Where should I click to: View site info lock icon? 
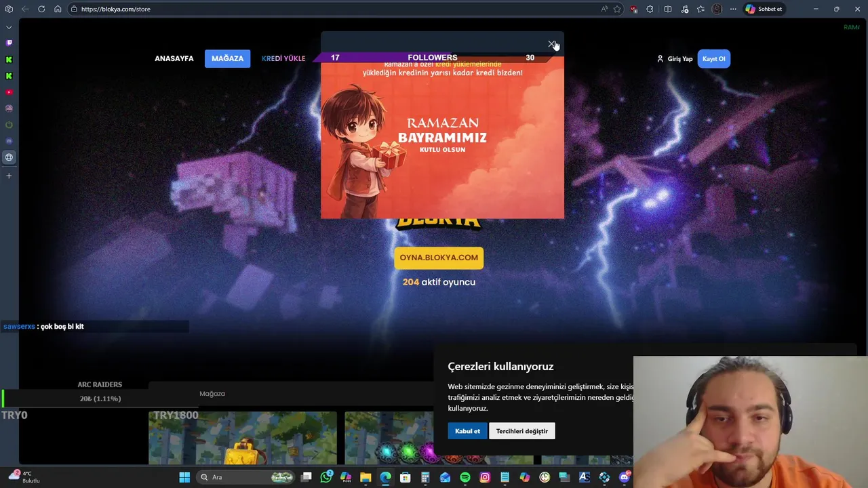(73, 9)
